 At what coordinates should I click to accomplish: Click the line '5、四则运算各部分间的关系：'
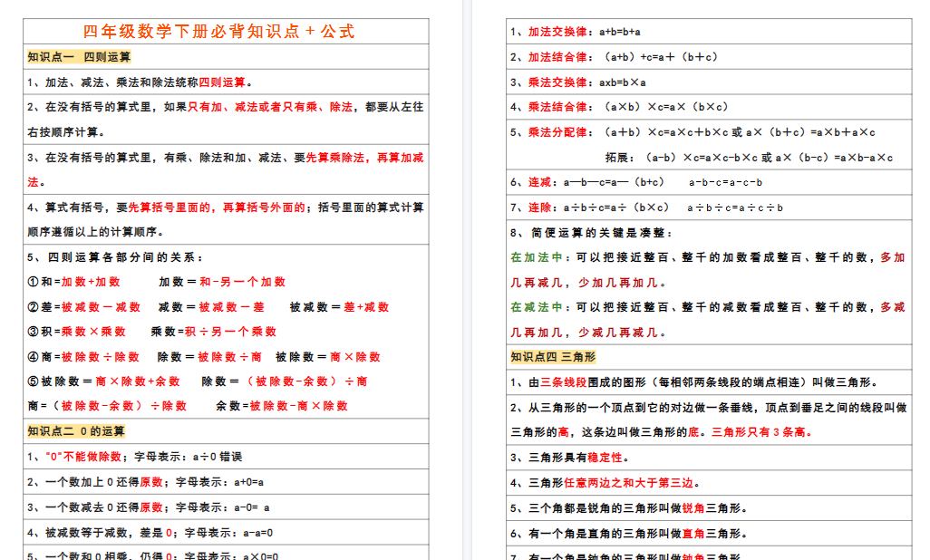[x=115, y=257]
